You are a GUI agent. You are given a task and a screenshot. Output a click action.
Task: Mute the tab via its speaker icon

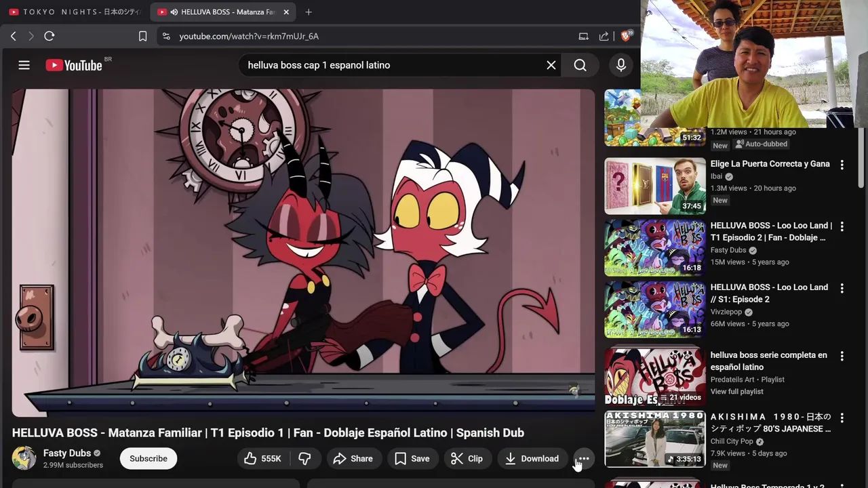(x=174, y=12)
